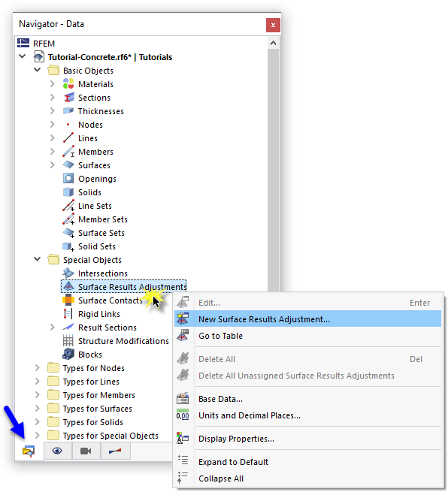
Task: Click the Structure Modifications grid icon
Action: point(68,341)
